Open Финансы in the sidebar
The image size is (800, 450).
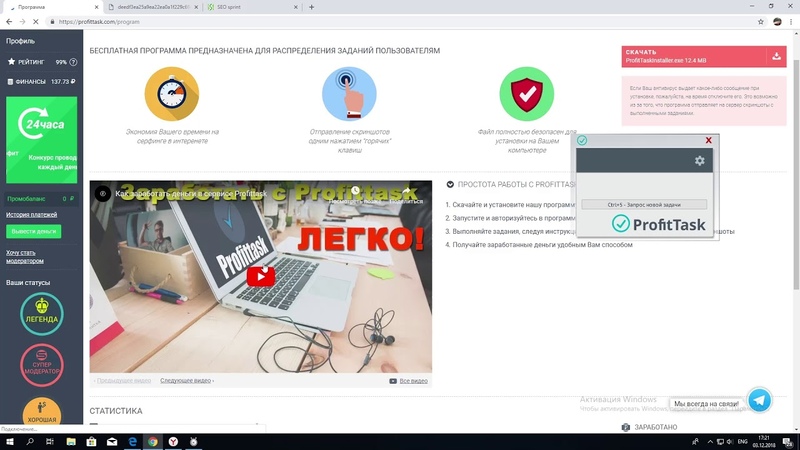point(41,82)
